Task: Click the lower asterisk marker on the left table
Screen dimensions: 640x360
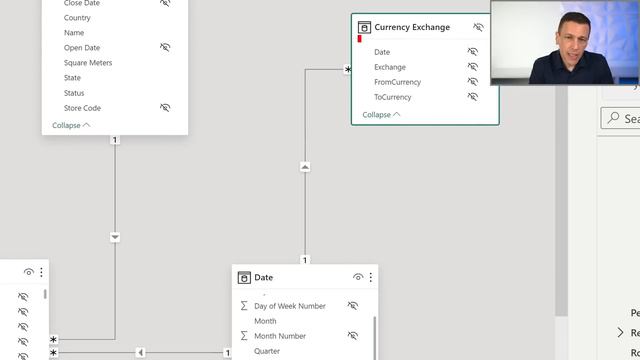Action: (x=53, y=352)
